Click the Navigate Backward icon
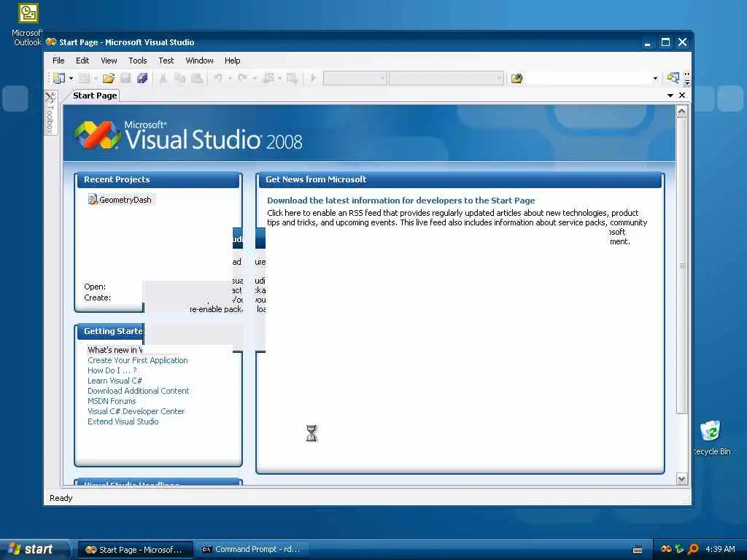This screenshot has width=747, height=560. [x=268, y=77]
